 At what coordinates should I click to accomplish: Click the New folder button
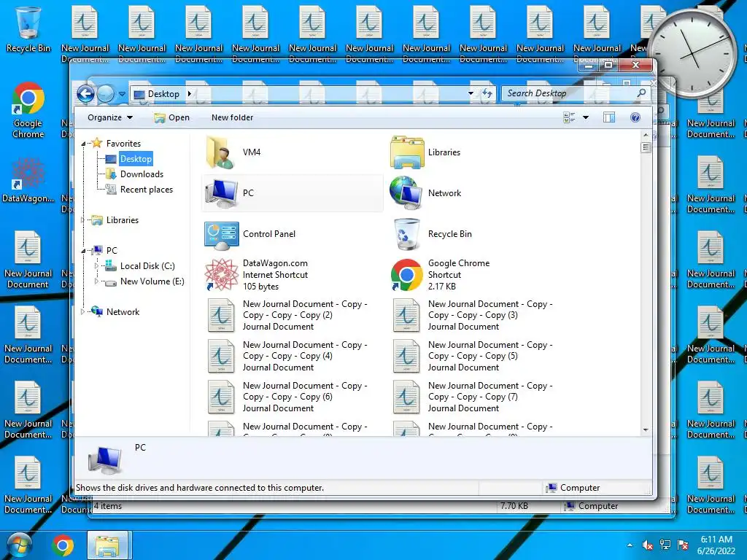232,117
